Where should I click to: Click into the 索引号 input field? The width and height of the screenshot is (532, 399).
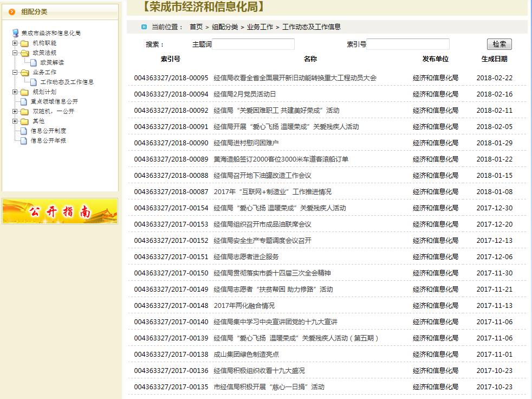tap(408, 44)
